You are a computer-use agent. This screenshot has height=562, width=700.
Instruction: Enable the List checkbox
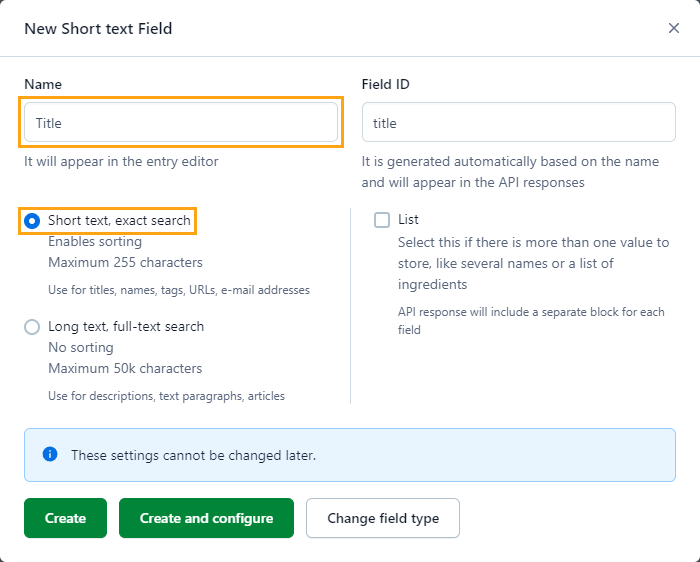point(382,220)
